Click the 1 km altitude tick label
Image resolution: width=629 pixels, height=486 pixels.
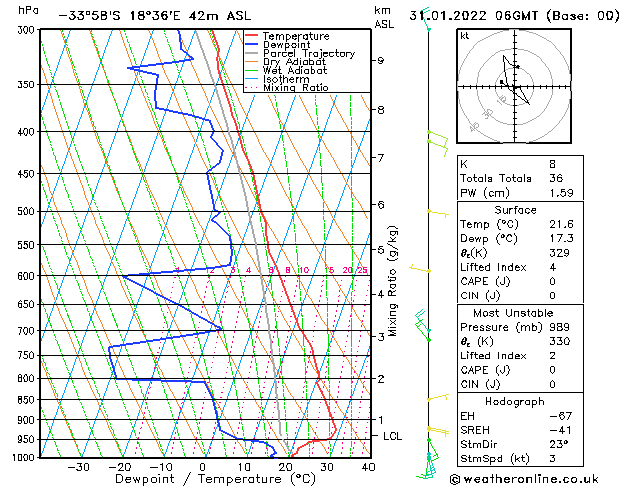click(x=380, y=419)
